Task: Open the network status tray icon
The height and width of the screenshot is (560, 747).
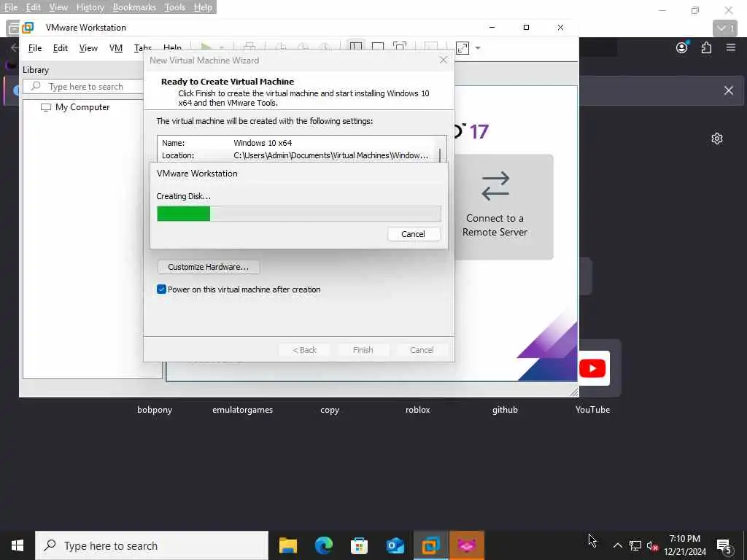Action: click(635, 545)
